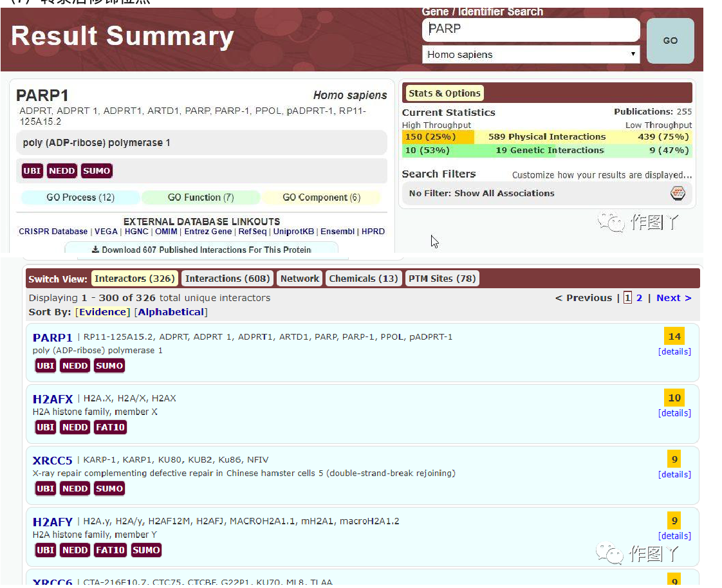Screen dimensions: 722x588
Task: Expand GO Process (12) section
Action: point(80,198)
